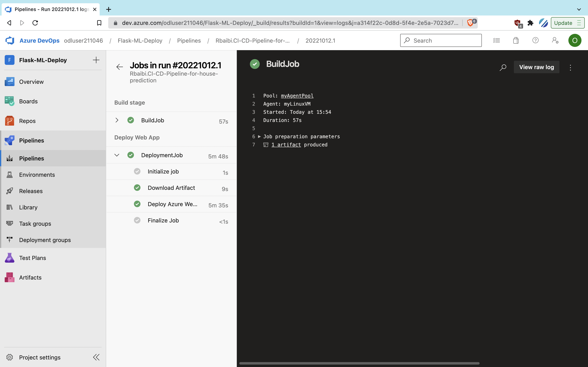Open user settings icon in header
Viewport: 588px width, 367px height.
coord(555,40)
